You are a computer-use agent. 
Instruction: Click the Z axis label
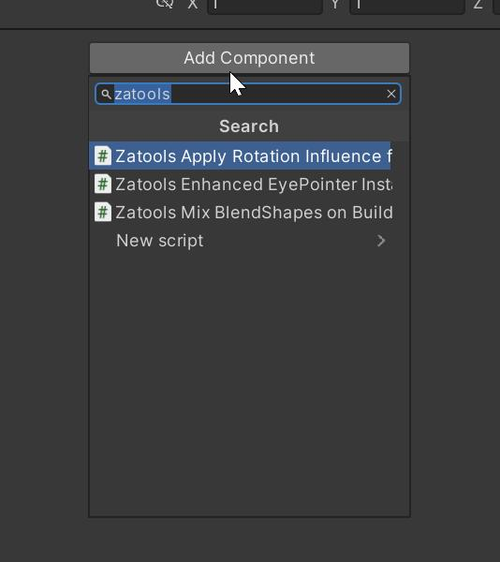478,4
